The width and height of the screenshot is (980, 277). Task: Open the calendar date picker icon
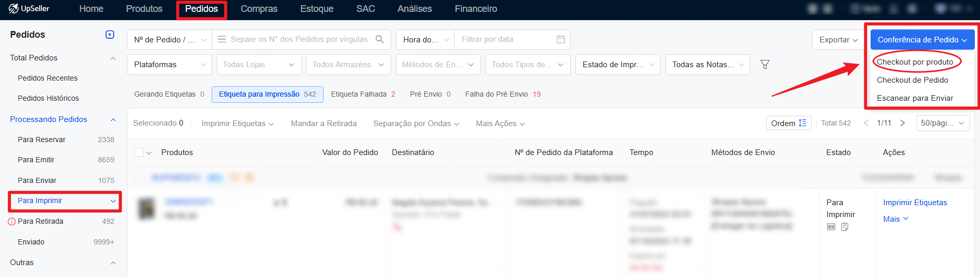click(561, 39)
